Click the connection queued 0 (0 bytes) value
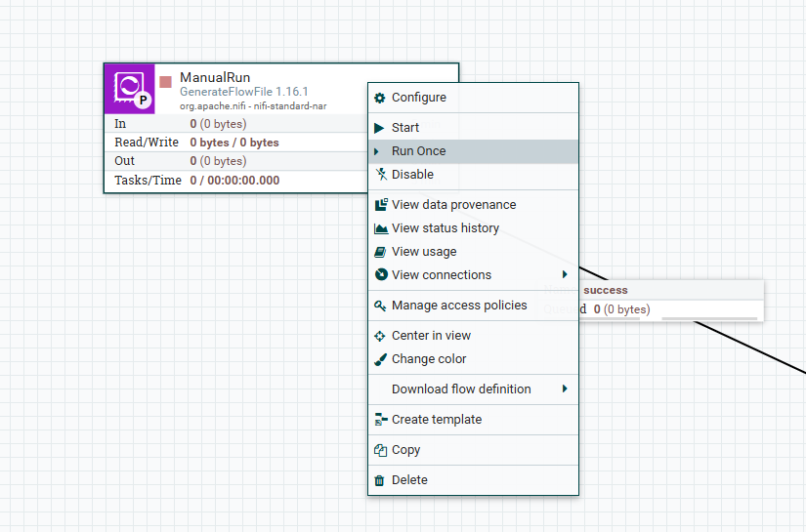 coord(621,309)
